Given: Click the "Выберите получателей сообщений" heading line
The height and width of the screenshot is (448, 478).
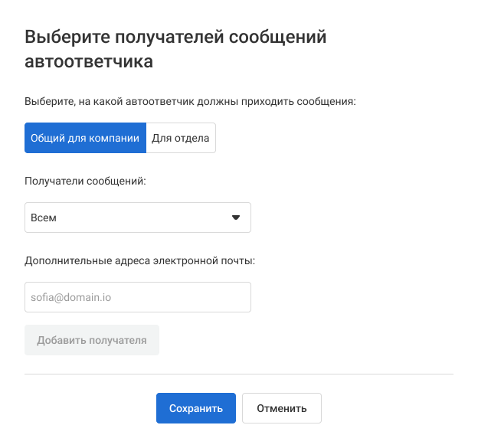Looking at the screenshot, I should coord(176,37).
